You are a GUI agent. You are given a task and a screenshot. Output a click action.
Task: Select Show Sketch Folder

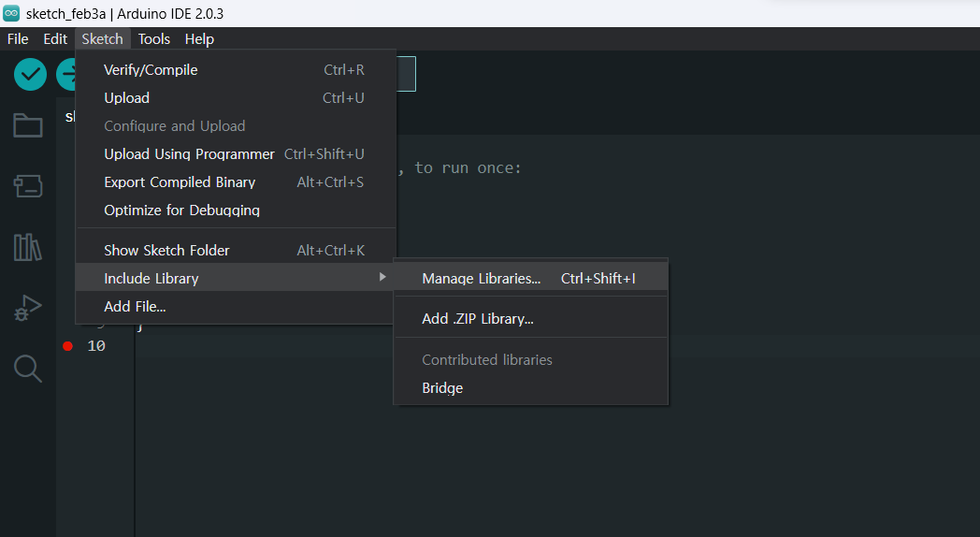[236, 251]
